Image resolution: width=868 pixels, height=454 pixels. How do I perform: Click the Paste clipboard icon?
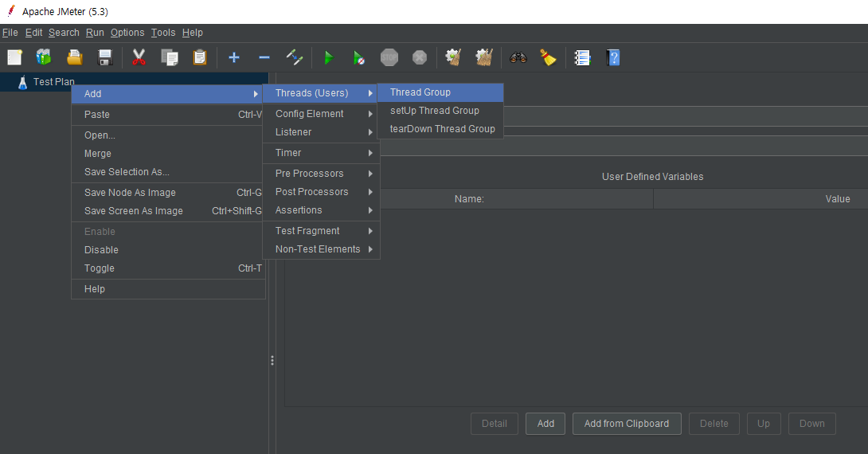(x=200, y=57)
